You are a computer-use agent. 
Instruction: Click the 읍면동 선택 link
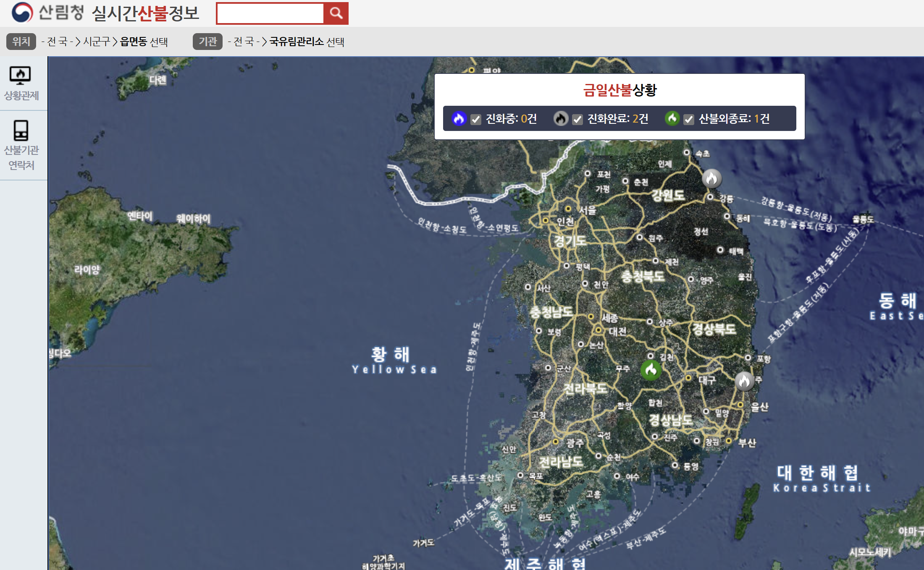pos(144,42)
